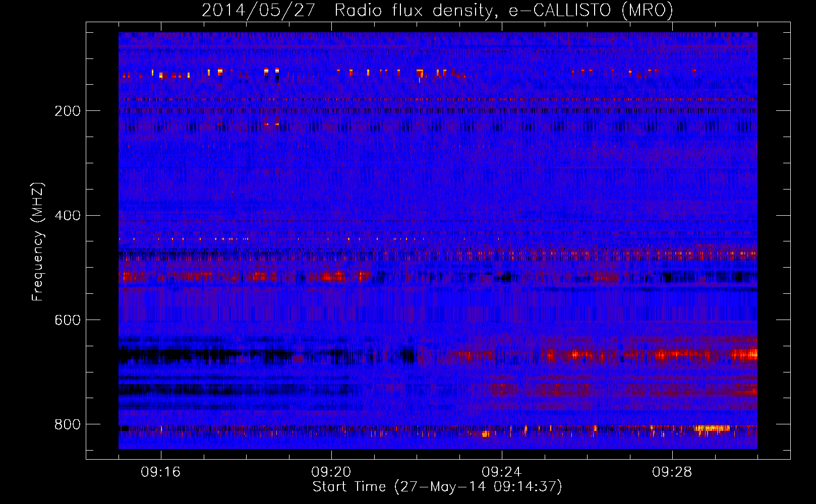
Task: Click the plot title '2014/05/27 Radio flux density'
Action: pyautogui.click(x=437, y=10)
